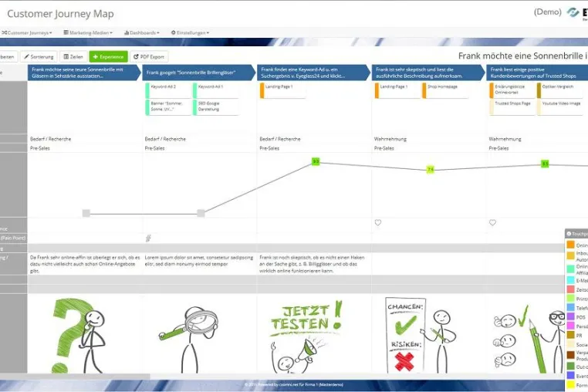588x392 pixels.
Task: Click the Sortierung button
Action: click(x=39, y=56)
